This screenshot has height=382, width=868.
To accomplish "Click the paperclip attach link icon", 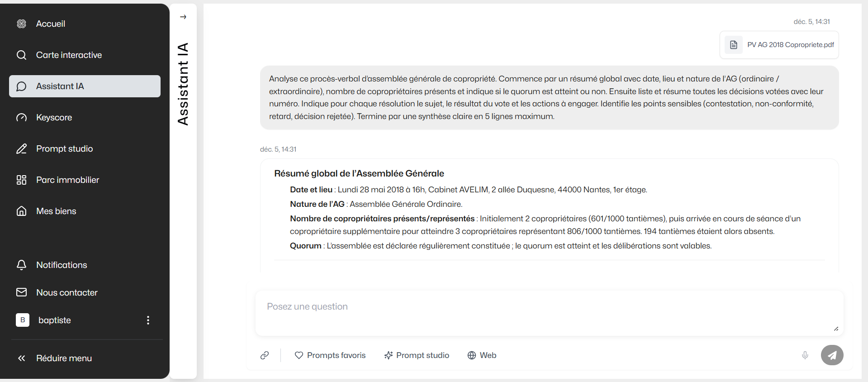I will pos(265,355).
